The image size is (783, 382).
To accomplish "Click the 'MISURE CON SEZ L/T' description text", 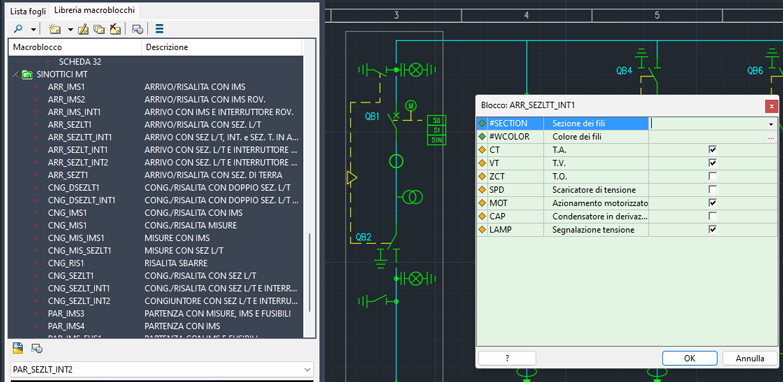I will (x=184, y=251).
